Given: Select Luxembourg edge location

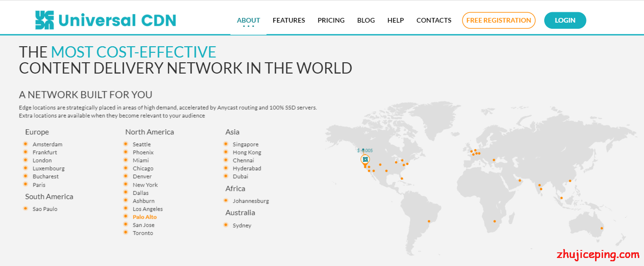Looking at the screenshot, I should coord(48,168).
